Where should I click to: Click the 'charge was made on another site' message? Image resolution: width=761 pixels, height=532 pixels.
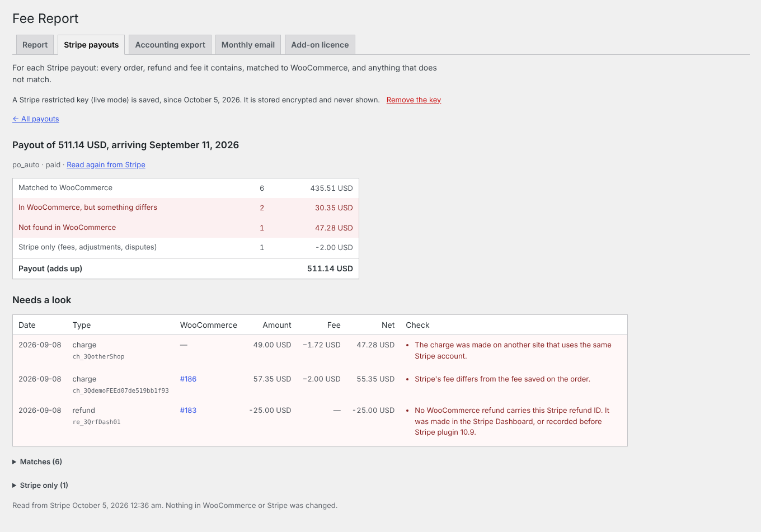click(513, 351)
